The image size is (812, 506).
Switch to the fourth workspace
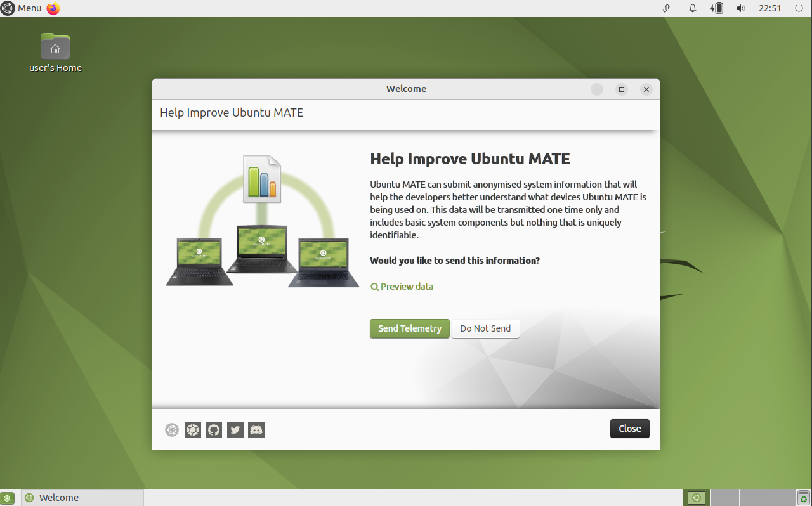click(782, 498)
